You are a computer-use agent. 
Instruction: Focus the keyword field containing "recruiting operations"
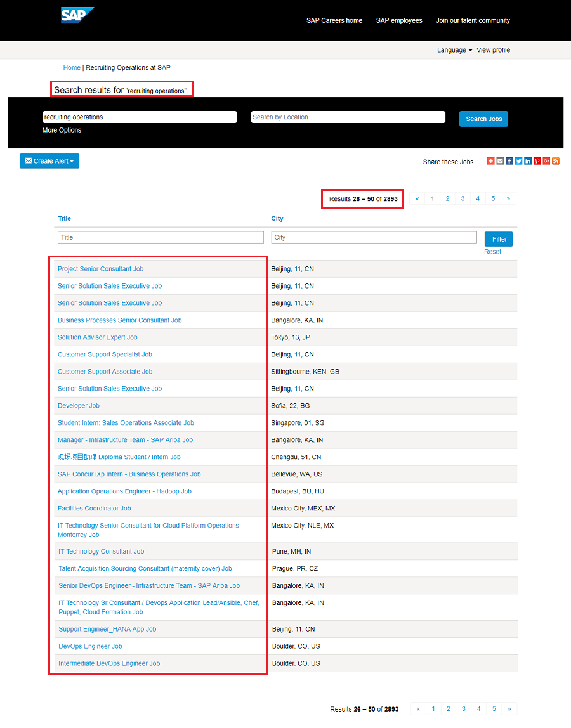pos(140,117)
